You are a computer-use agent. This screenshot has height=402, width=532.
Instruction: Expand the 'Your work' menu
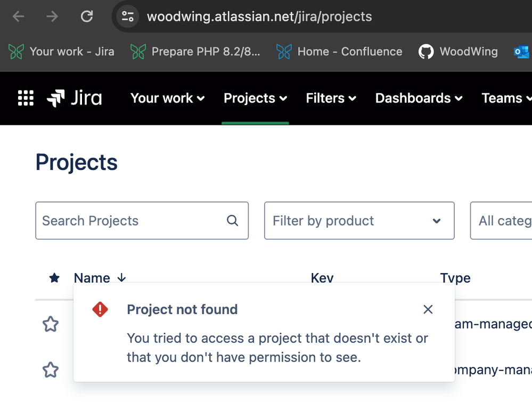(x=168, y=98)
